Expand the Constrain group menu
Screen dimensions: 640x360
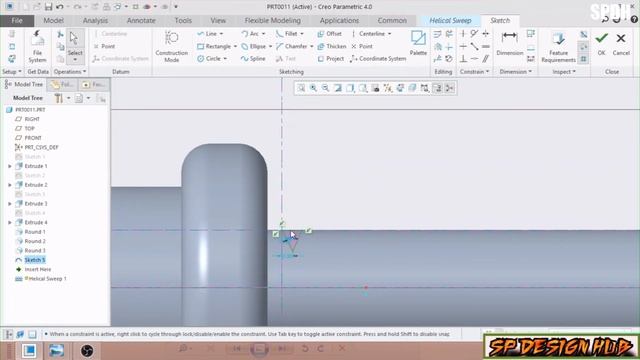pyautogui.click(x=474, y=71)
